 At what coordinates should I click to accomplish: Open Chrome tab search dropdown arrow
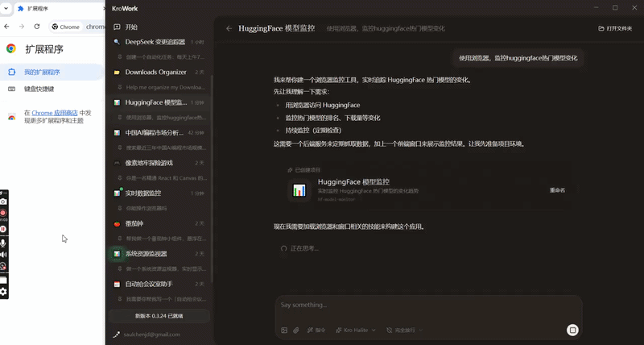click(x=6, y=8)
